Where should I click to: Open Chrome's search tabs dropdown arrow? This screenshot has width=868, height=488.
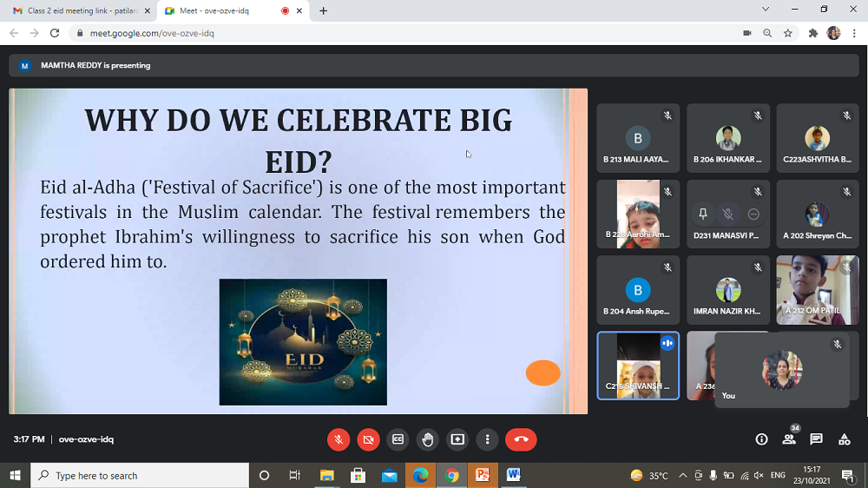coord(765,10)
